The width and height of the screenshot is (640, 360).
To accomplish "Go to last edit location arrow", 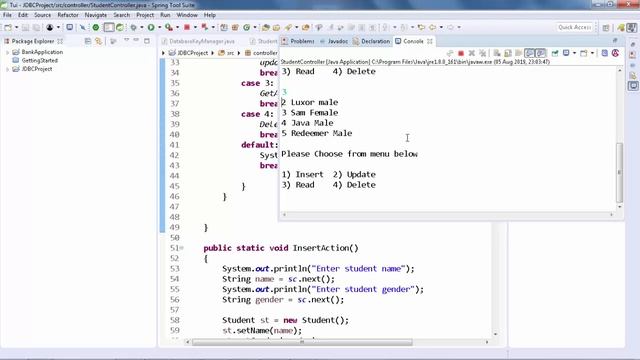I will [x=421, y=27].
